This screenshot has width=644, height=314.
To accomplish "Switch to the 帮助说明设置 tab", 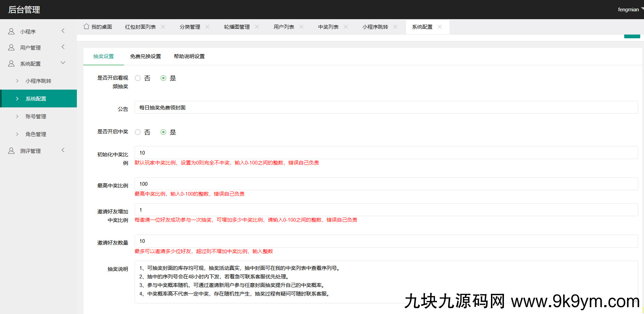I will click(189, 56).
